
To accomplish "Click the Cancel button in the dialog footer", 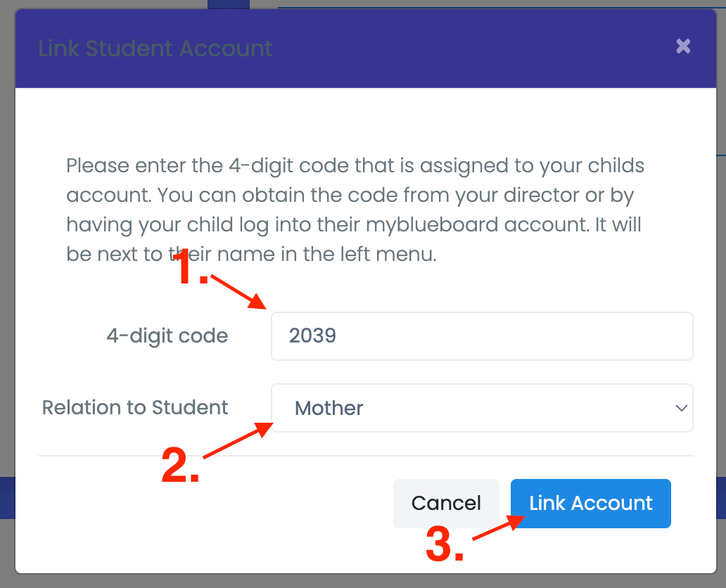I will tap(446, 503).
